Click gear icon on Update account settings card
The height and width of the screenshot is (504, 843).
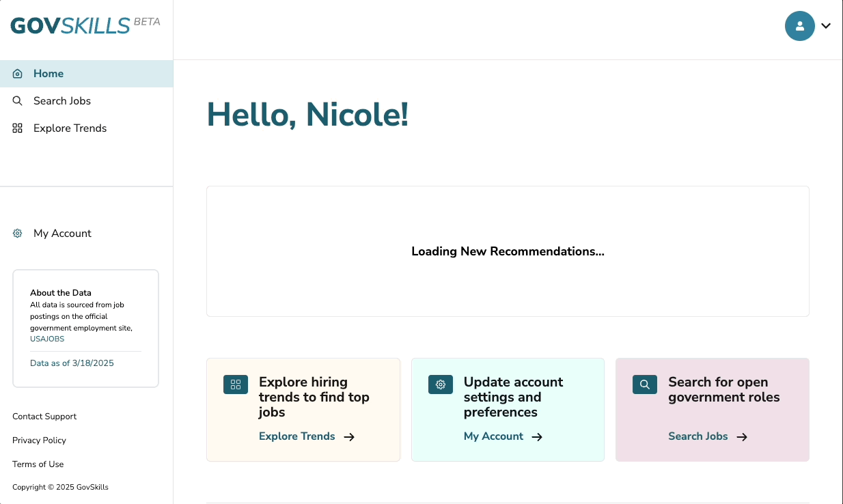coord(441,384)
